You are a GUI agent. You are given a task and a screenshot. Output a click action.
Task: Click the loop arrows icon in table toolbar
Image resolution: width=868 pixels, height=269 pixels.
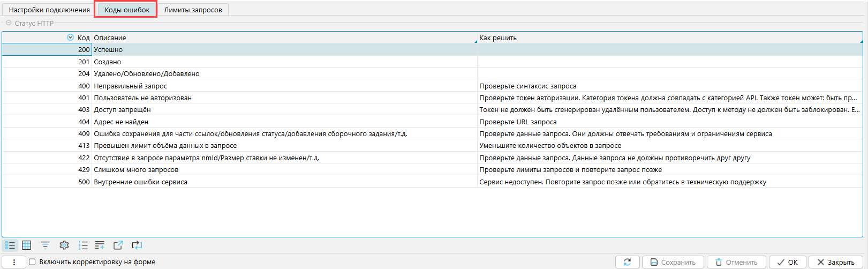pyautogui.click(x=137, y=245)
